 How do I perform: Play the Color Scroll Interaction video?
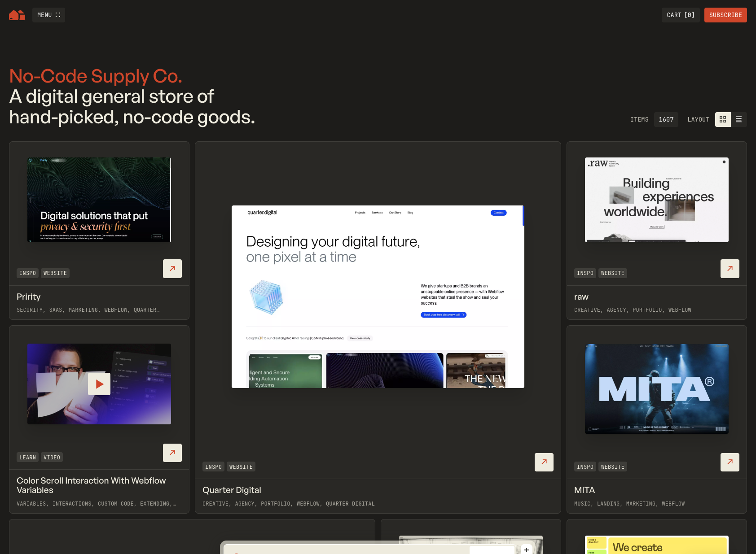pos(99,384)
